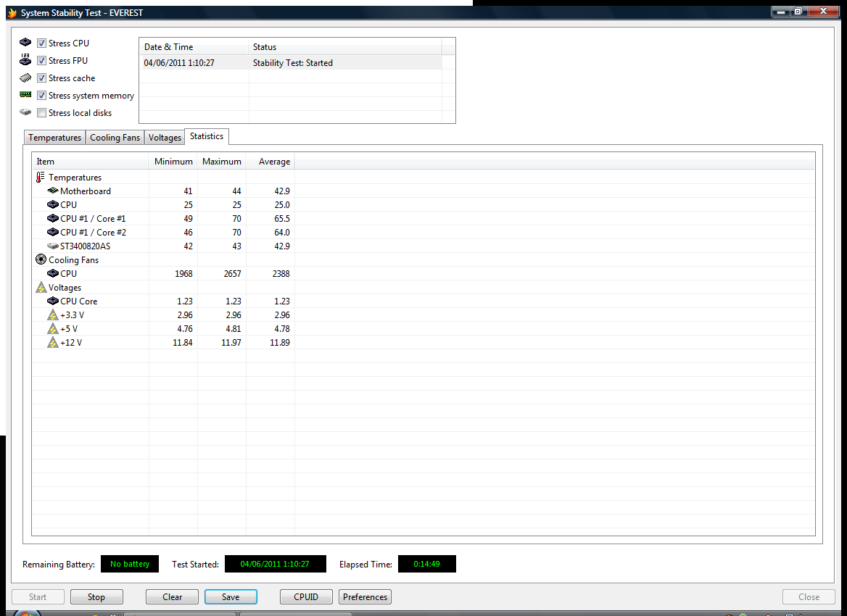The width and height of the screenshot is (847, 616).
Task: Click the icon of CPU #1 / Core #1 row
Action: (52, 218)
